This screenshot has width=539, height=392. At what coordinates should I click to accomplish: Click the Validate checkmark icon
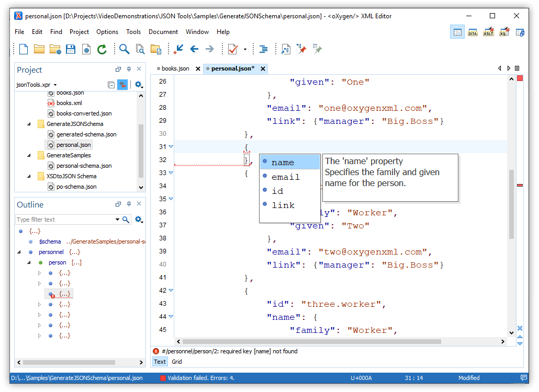tap(233, 49)
